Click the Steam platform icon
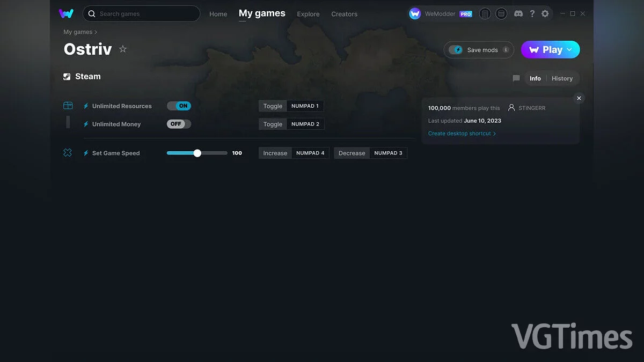Viewport: 644px width, 362px height. (67, 77)
